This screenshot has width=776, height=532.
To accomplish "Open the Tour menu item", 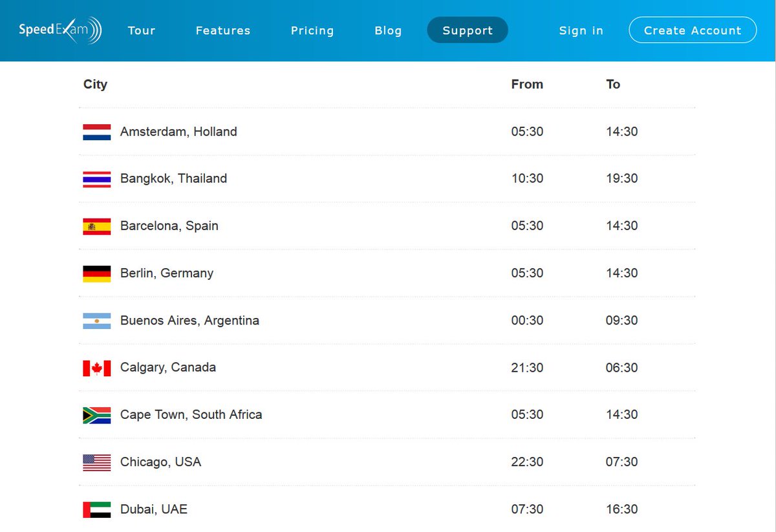I will pos(142,30).
